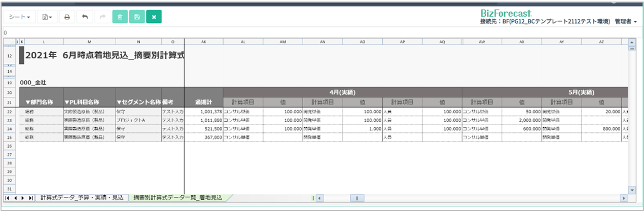This screenshot has height=212, width=644.
Task: Open the ▼PL科目名称 column filter
Action: [x=89, y=102]
